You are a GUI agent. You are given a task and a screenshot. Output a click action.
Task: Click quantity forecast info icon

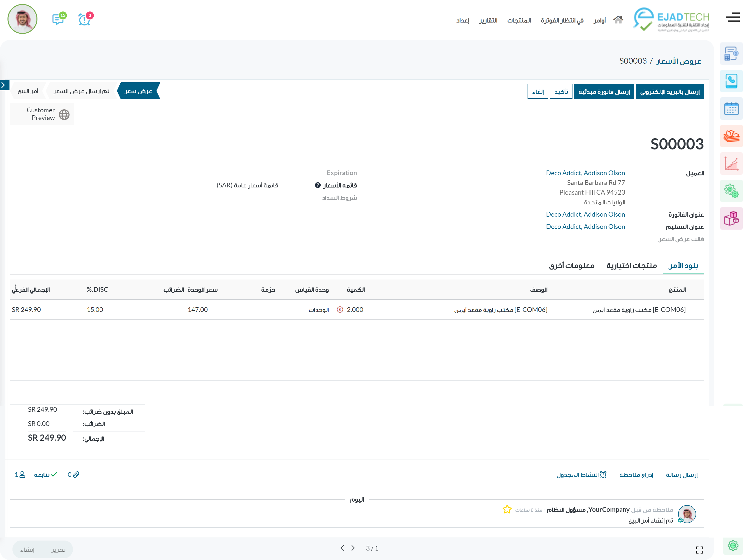[x=340, y=310]
